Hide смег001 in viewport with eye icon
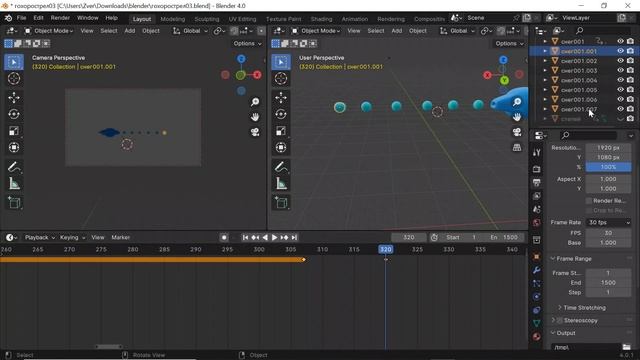Viewport: 640px width, 360px height. [620, 41]
